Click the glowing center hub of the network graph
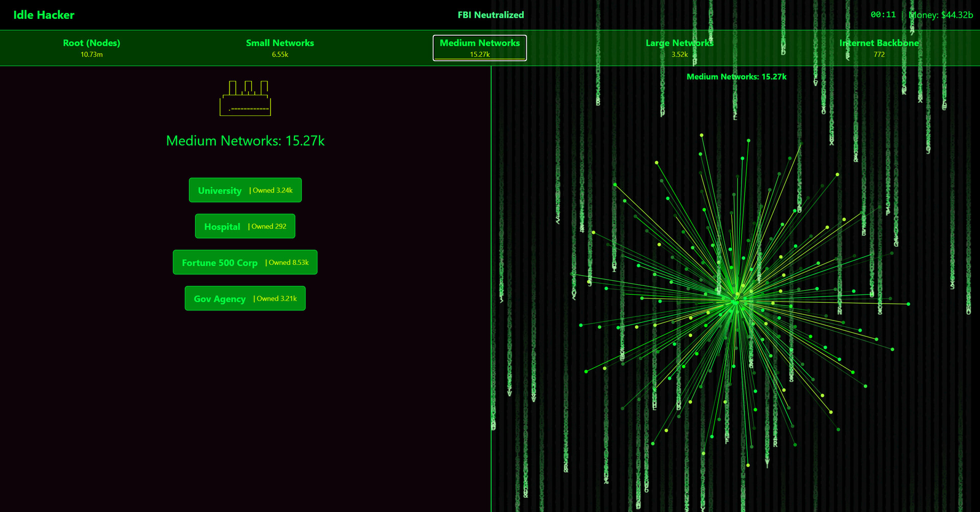 (x=736, y=301)
